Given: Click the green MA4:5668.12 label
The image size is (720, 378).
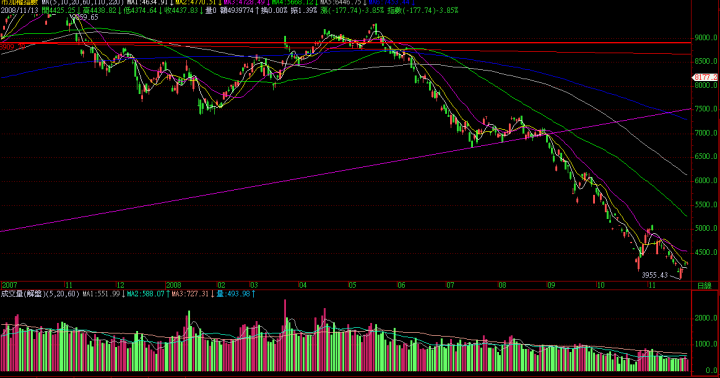Looking at the screenshot, I should pyautogui.click(x=292, y=3).
